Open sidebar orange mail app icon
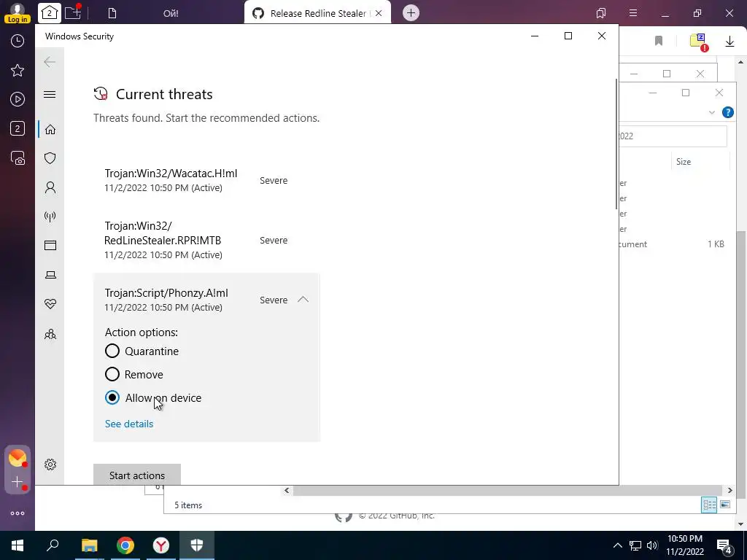Image resolution: width=747 pixels, height=560 pixels. click(18, 458)
